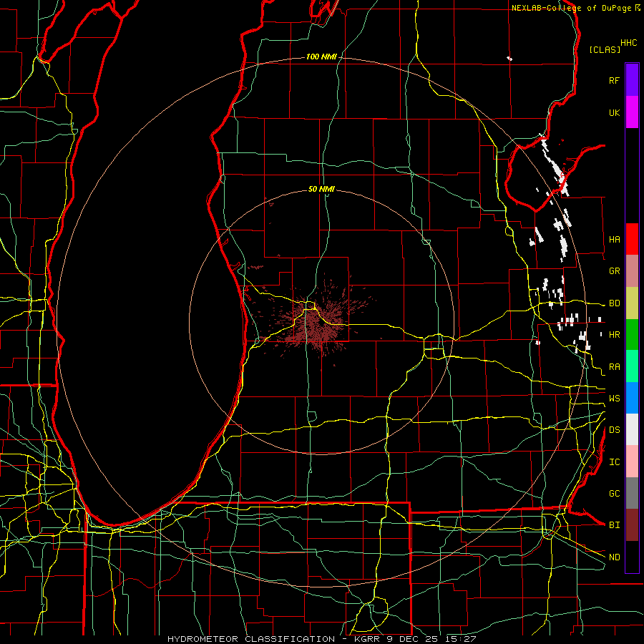The height and width of the screenshot is (644, 644).
Task: Click the RA legend label
Action: (614, 367)
